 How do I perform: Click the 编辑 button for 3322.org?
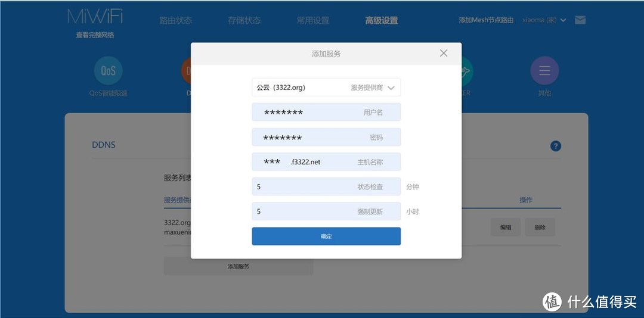click(x=506, y=227)
